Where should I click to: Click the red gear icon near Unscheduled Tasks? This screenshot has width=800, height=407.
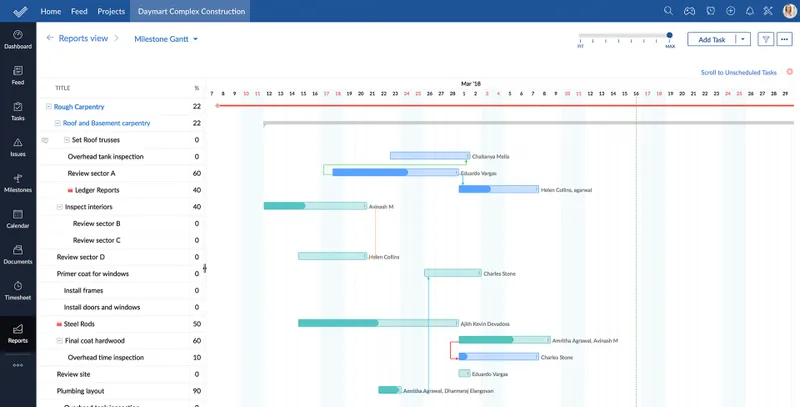(x=790, y=72)
